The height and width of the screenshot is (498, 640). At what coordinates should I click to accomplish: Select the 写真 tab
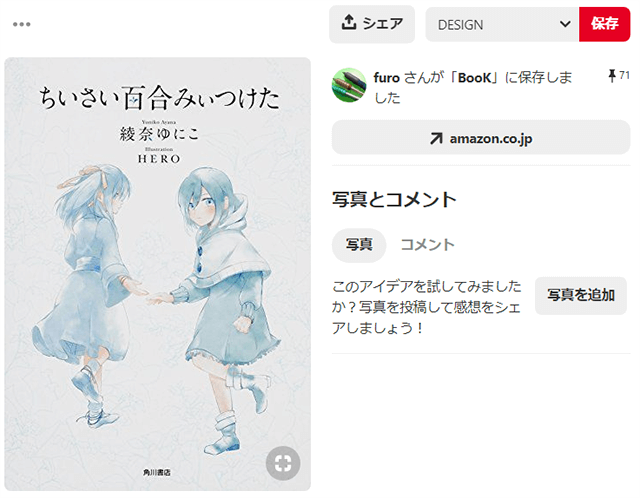359,245
